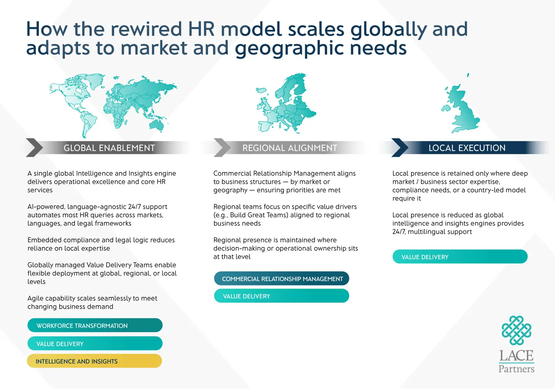Viewport: 555px width, 392px height.
Task: Select the Local Execution header banner
Action: [x=467, y=148]
